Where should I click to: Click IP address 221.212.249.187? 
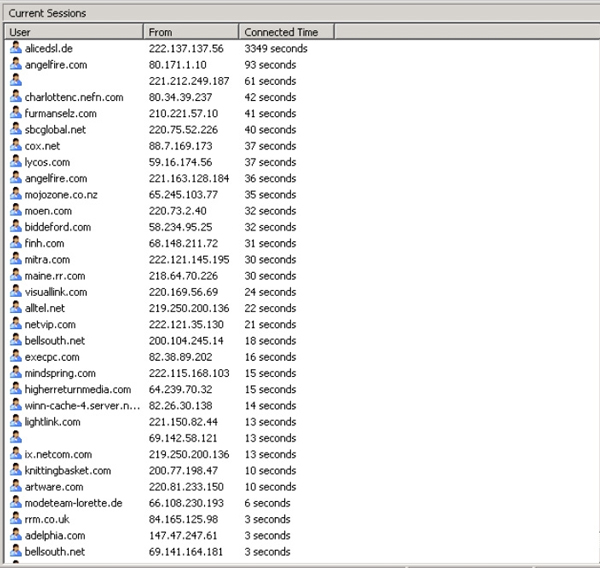click(x=189, y=81)
